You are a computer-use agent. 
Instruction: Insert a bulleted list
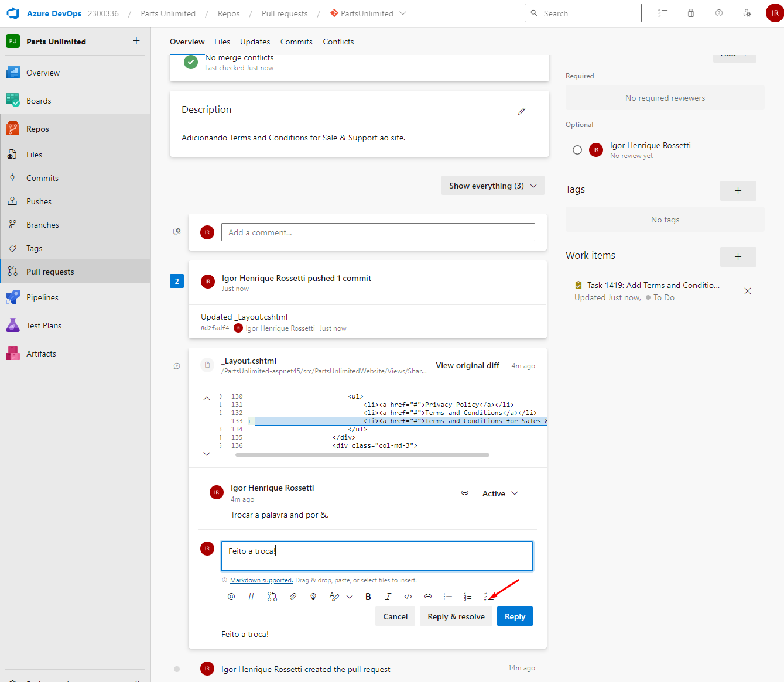(448, 597)
